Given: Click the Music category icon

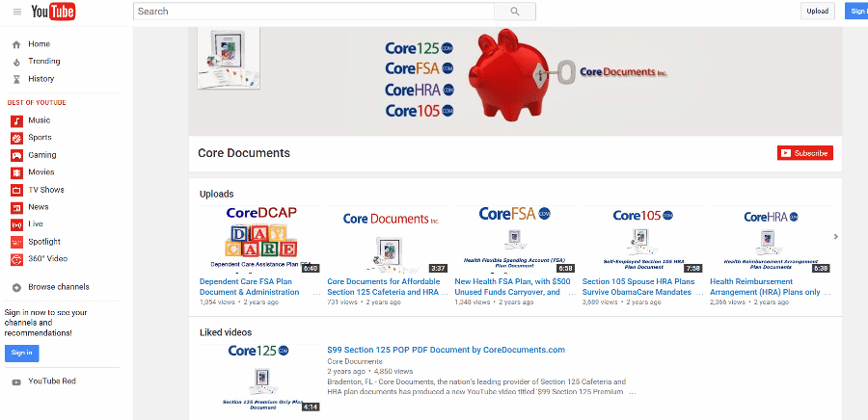Looking at the screenshot, I should coord(17,121).
